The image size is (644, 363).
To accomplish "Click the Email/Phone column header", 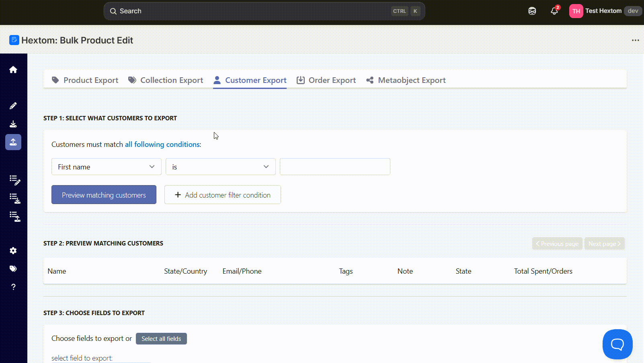I will click(x=242, y=271).
